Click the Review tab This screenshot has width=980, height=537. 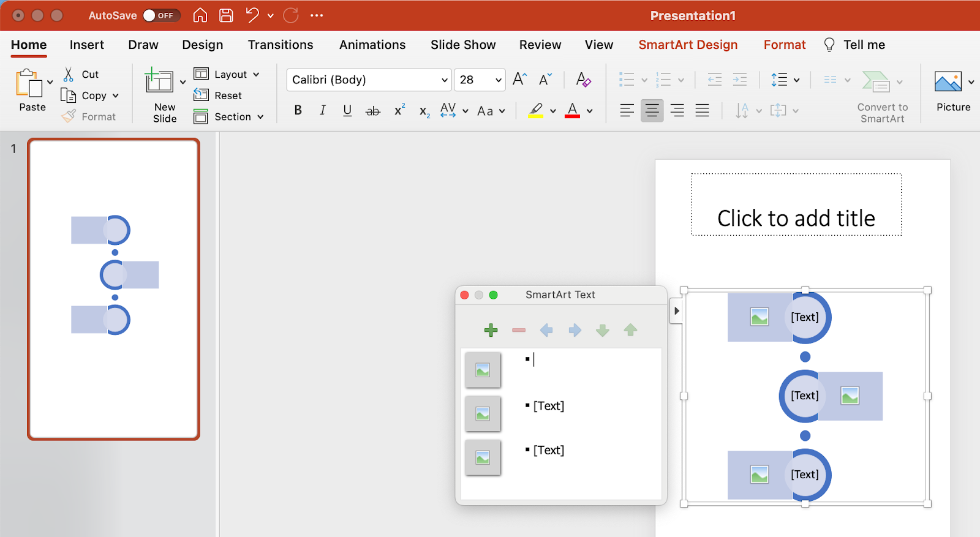(x=540, y=45)
